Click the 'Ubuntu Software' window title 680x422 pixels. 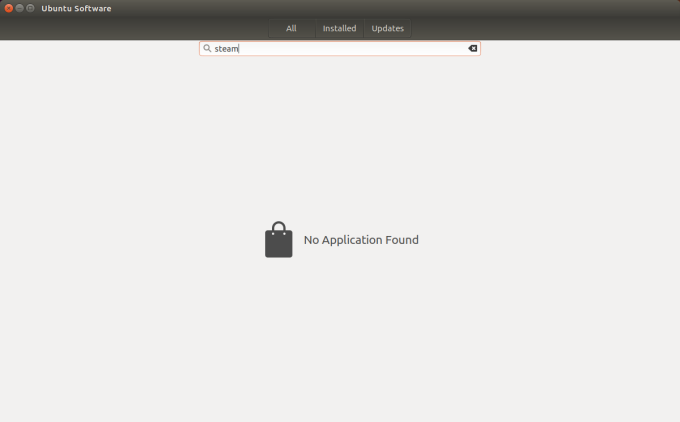[x=76, y=9]
